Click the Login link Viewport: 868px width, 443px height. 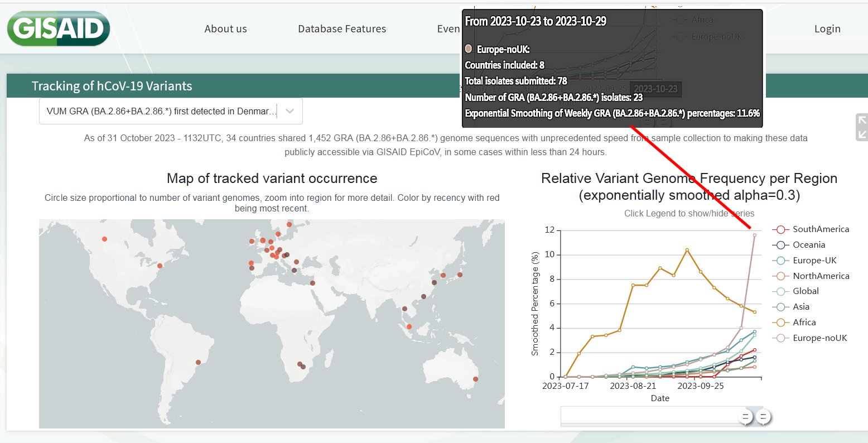point(827,29)
